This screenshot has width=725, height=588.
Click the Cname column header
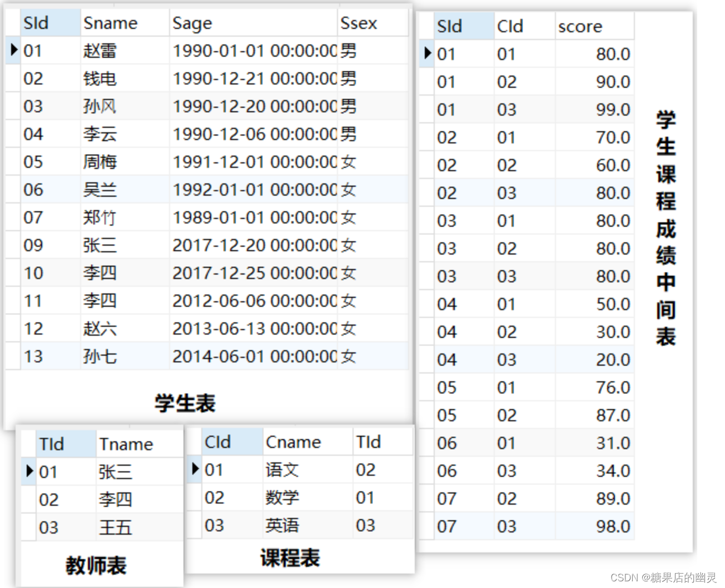pos(307,442)
